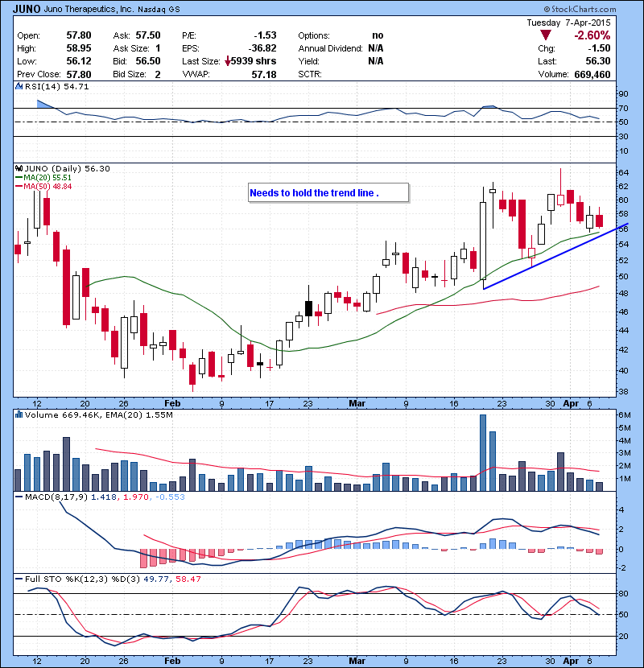Click the blue trend line on price chart
Image resolution: width=644 pixels, height=668 pixels.
click(x=555, y=257)
